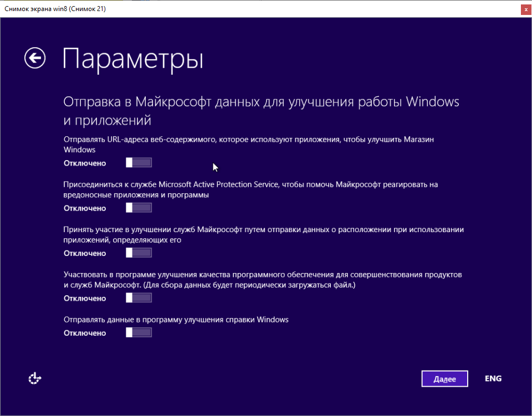532x416 pixels.
Task: Click the text about улучшения справки Windows
Action: coord(176,320)
